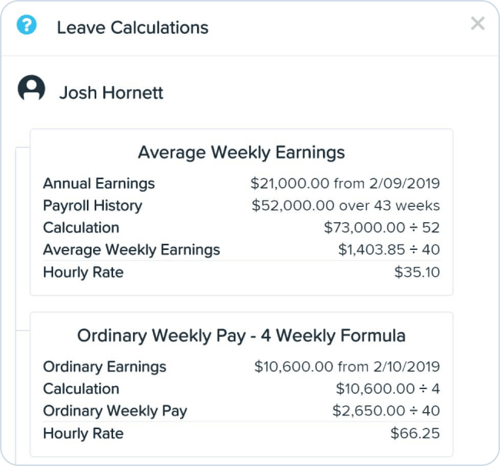The width and height of the screenshot is (500, 466).
Task: Select the Josh Hornett employee name
Action: (x=111, y=93)
